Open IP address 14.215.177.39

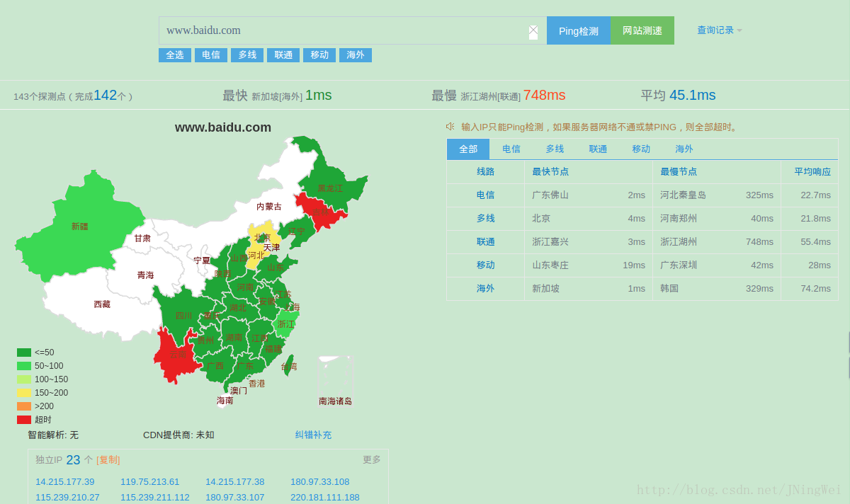coord(65,482)
